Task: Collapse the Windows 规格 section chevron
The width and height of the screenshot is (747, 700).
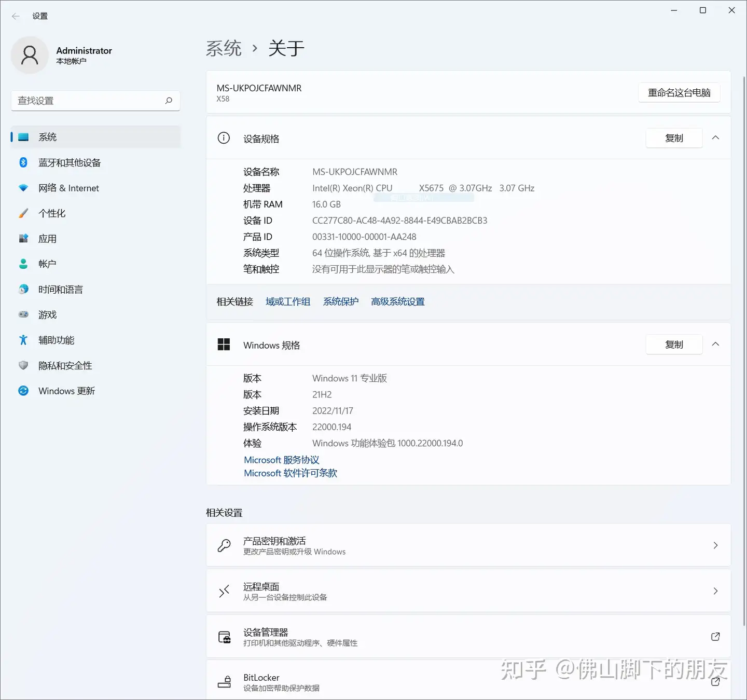Action: (715, 344)
